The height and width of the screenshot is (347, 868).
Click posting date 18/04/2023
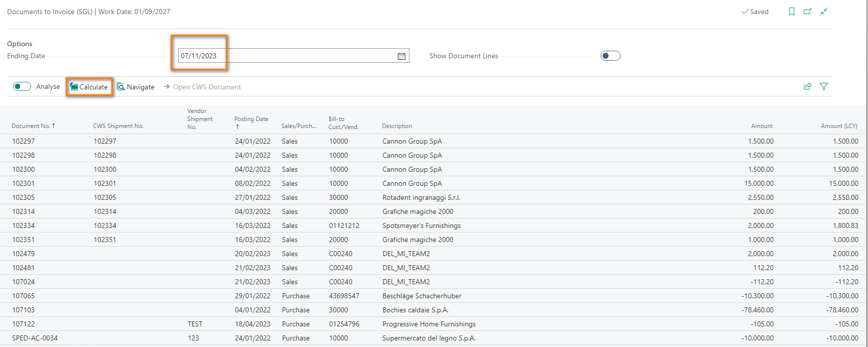pos(253,324)
